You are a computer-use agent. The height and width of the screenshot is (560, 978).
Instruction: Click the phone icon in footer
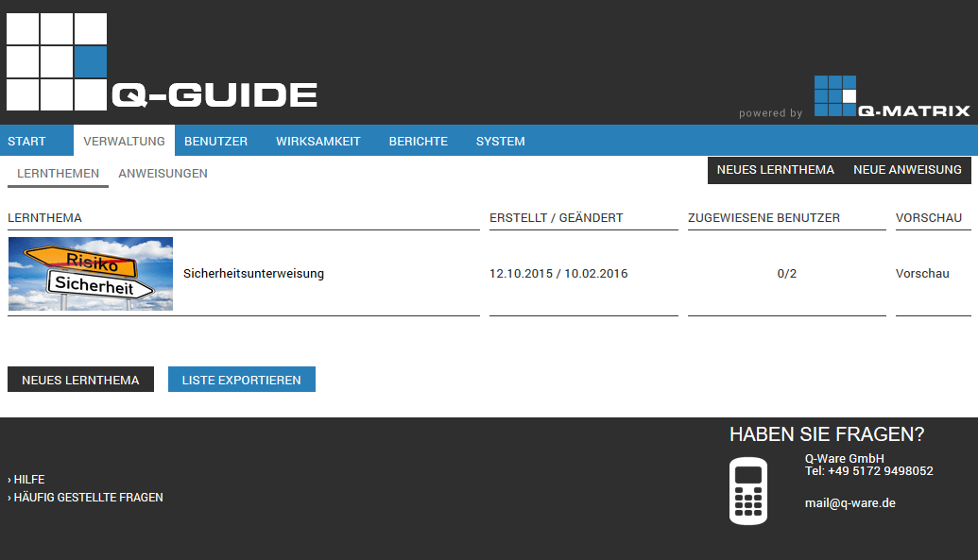[747, 490]
